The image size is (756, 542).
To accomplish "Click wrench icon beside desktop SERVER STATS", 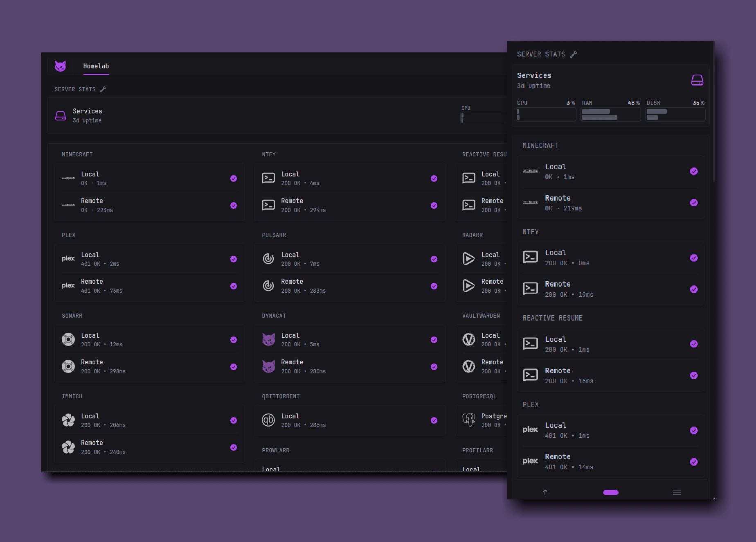I will 103,89.
